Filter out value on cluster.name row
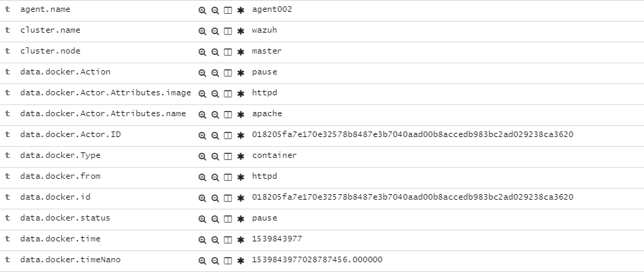This screenshot has height=272, width=644. (x=215, y=31)
